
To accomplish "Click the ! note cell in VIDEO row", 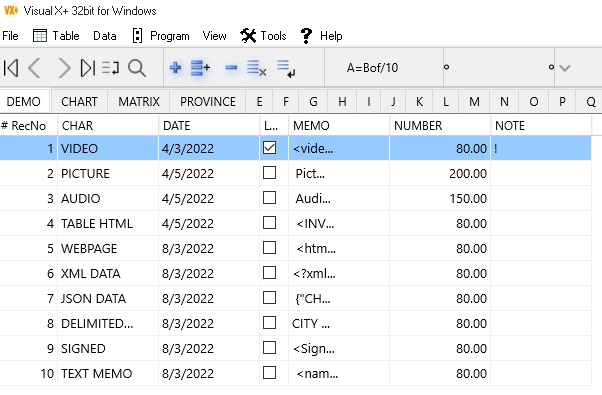I will point(541,148).
